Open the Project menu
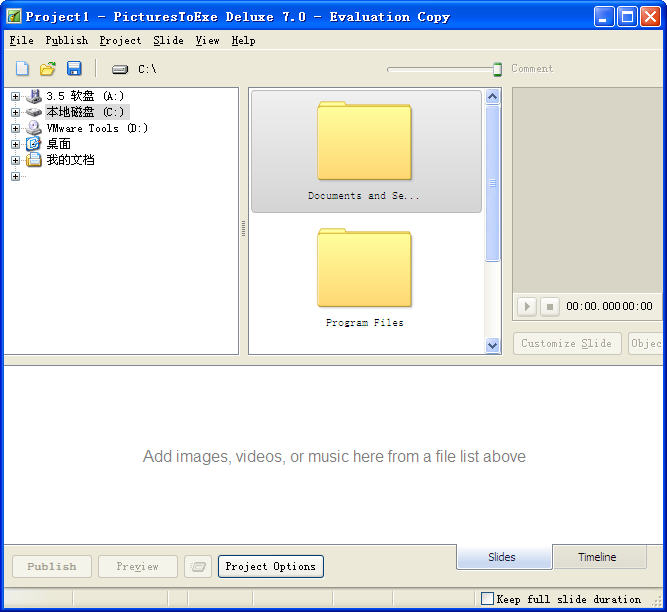This screenshot has height=612, width=667. (120, 40)
